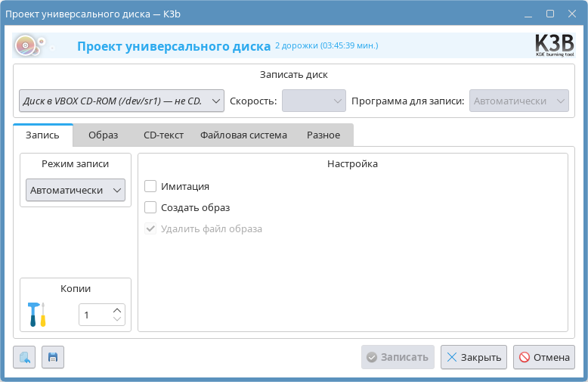
Task: Click the Удалить файл образа checkbox
Action: [x=150, y=228]
